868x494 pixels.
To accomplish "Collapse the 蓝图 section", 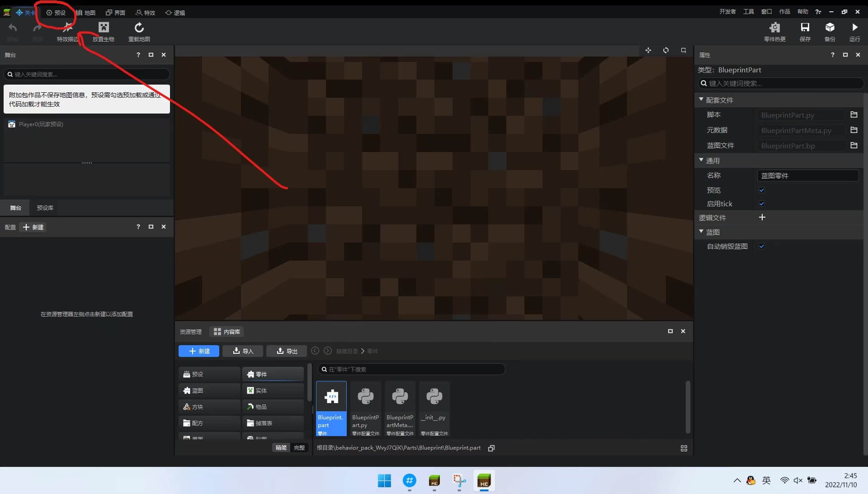I will coord(701,232).
